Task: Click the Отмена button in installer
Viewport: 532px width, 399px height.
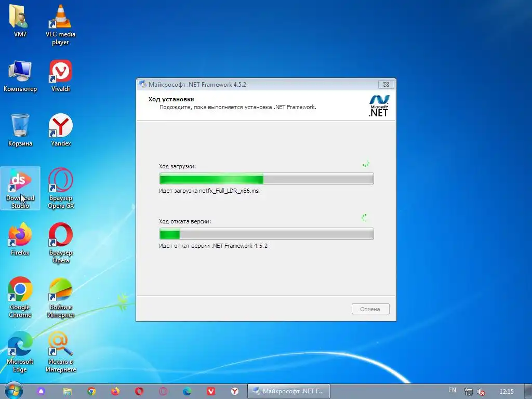Action: (370, 309)
